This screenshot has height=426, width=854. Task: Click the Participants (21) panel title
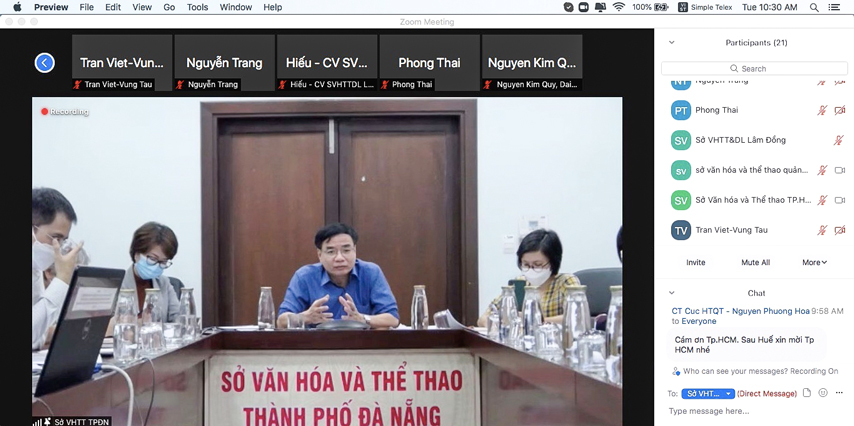coord(756,42)
